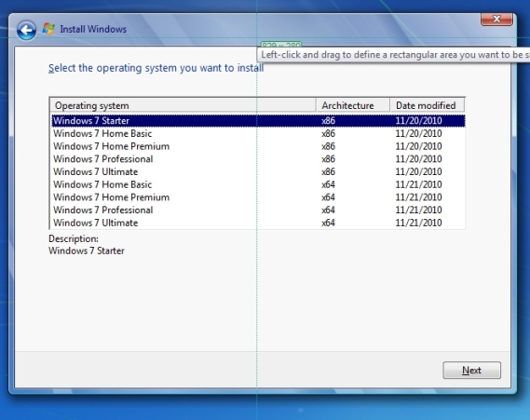Close the Install Windows dialog
The height and width of the screenshot is (420, 530).
pos(496,20)
